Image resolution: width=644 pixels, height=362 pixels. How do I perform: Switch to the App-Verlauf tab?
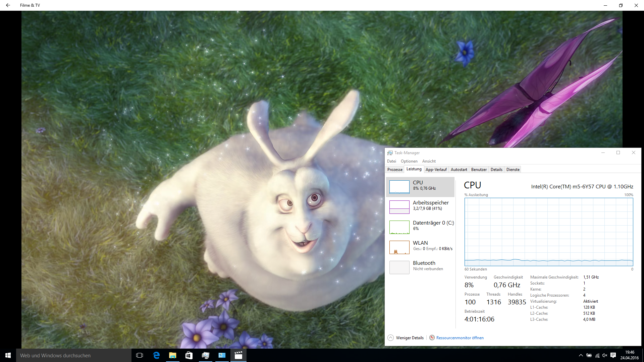[x=436, y=170]
